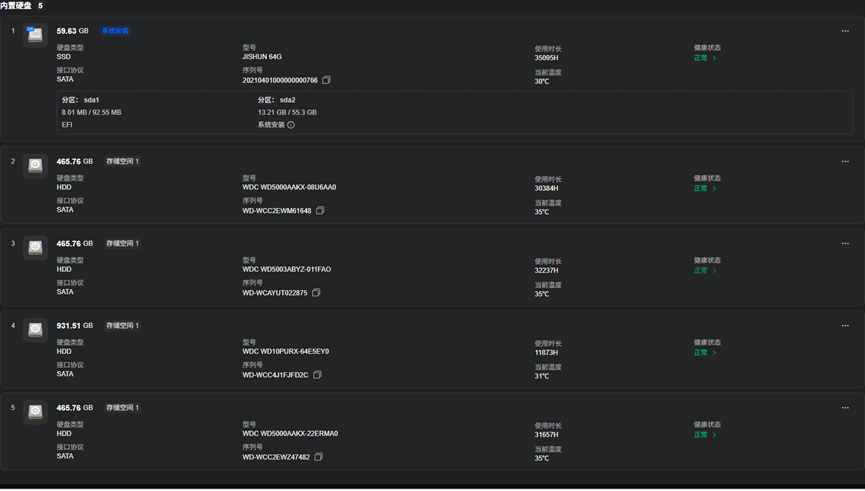The height and width of the screenshot is (491, 865).
Task: Click the SSD disk 1 drive icon
Action: tap(35, 35)
